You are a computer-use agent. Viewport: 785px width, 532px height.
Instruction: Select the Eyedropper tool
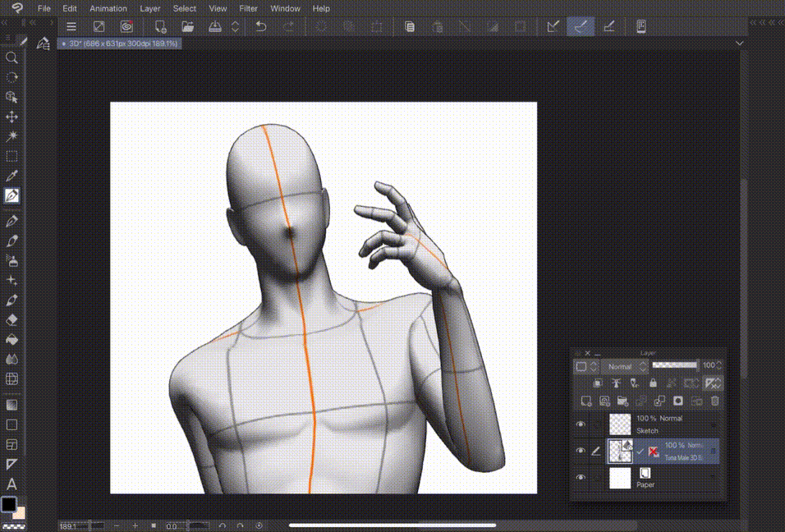tap(12, 176)
